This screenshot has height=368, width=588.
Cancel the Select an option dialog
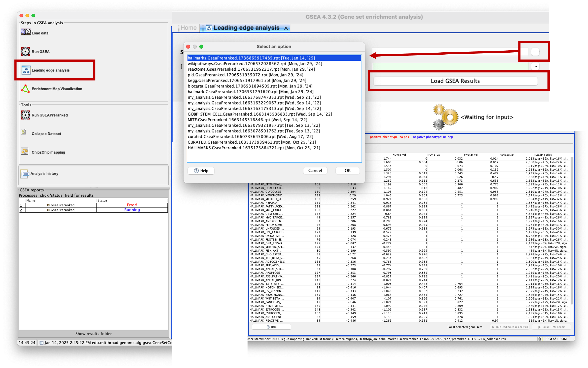(315, 170)
